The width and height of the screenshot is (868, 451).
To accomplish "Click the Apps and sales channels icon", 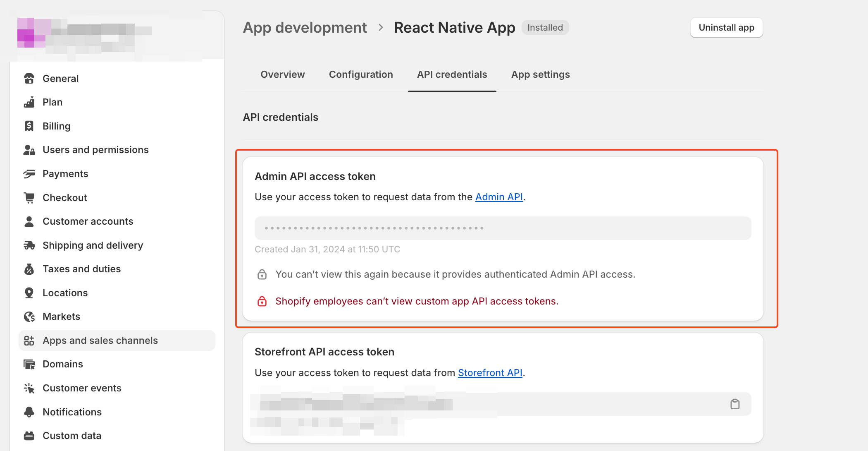I will pyautogui.click(x=29, y=340).
